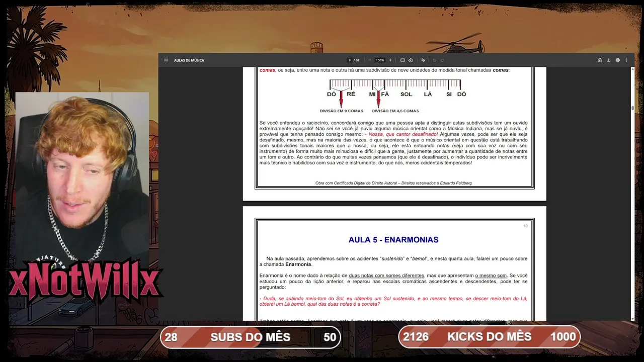
Task: Click the underlined 'o mesmo som' text
Action: pos(491,276)
